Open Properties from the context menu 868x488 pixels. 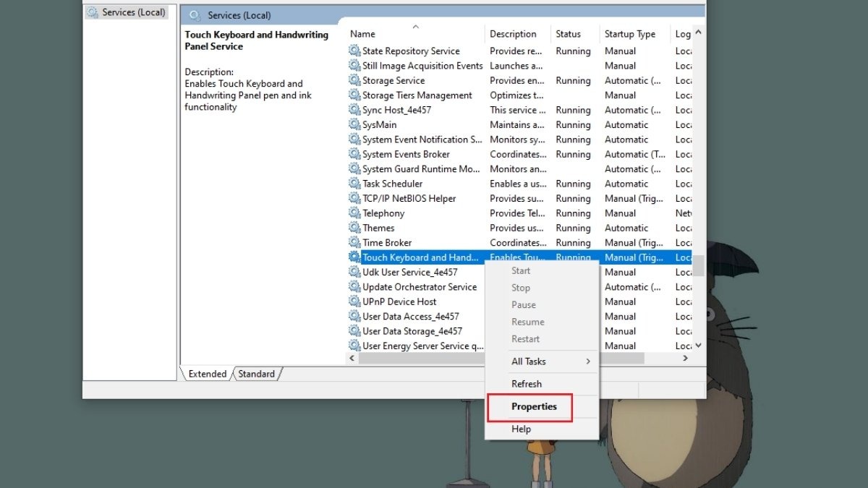coord(534,406)
